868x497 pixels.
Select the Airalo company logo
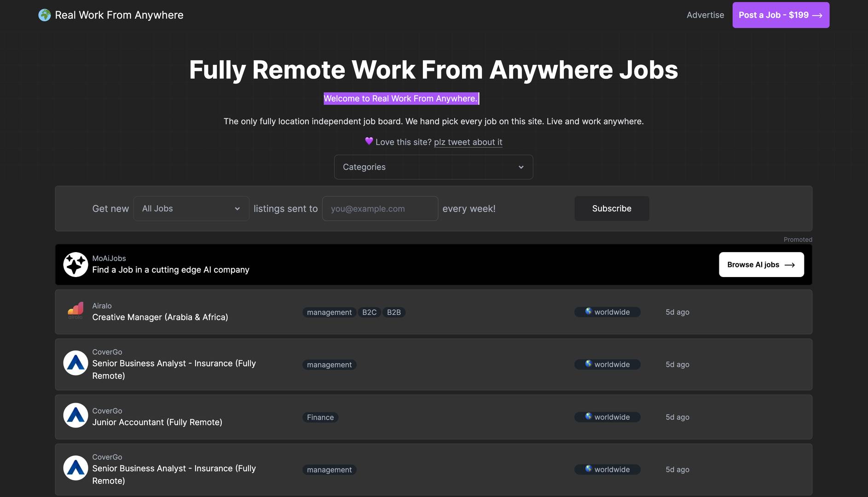pos(75,311)
